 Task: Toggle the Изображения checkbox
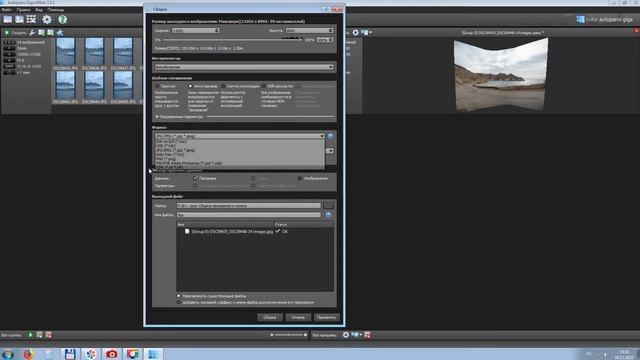pos(300,178)
